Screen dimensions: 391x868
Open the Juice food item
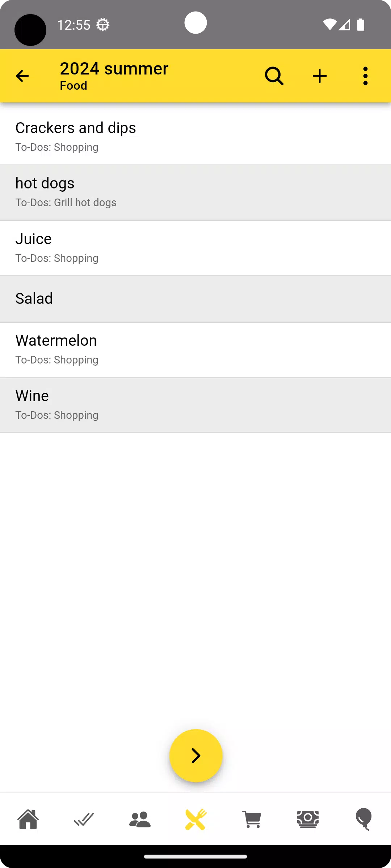195,248
